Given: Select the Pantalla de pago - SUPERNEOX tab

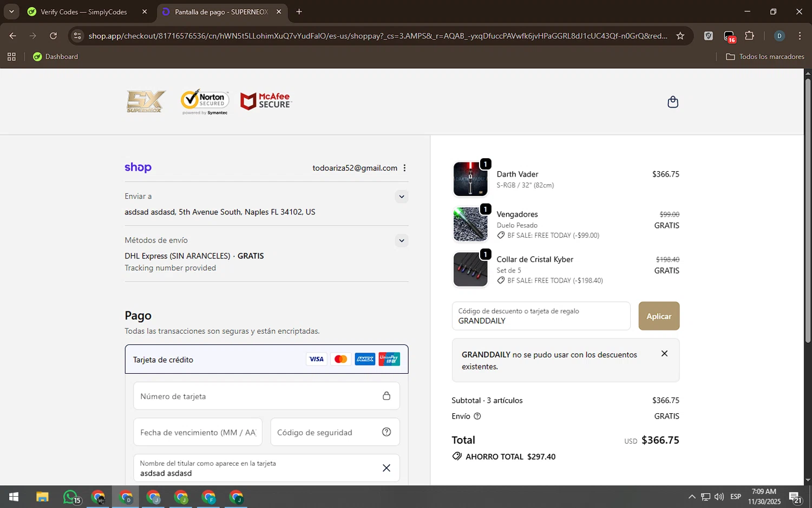Looking at the screenshot, I should [221, 12].
